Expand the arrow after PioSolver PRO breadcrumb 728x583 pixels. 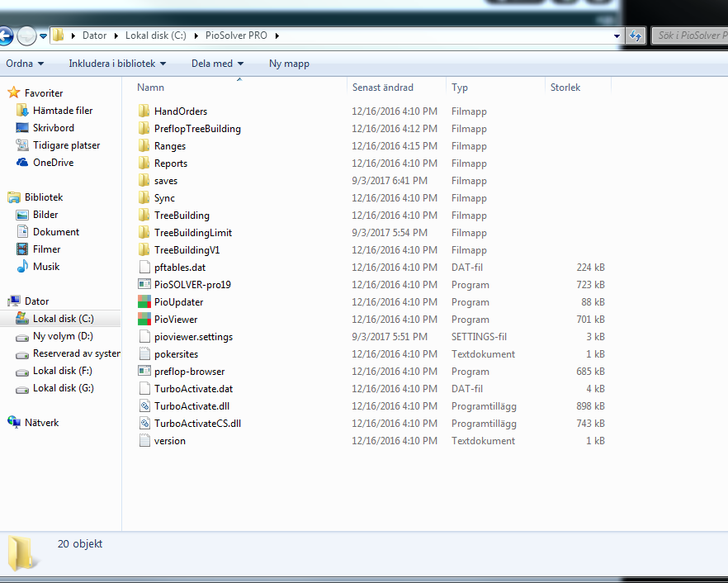pos(277,36)
